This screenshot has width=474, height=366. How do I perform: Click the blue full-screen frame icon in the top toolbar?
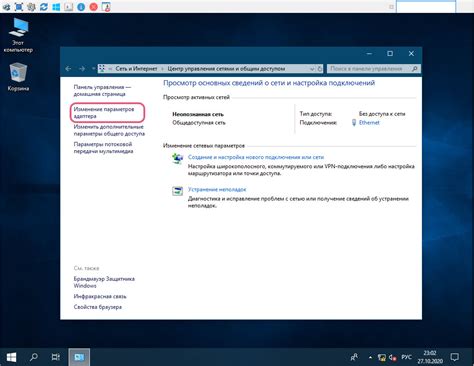click(19, 7)
